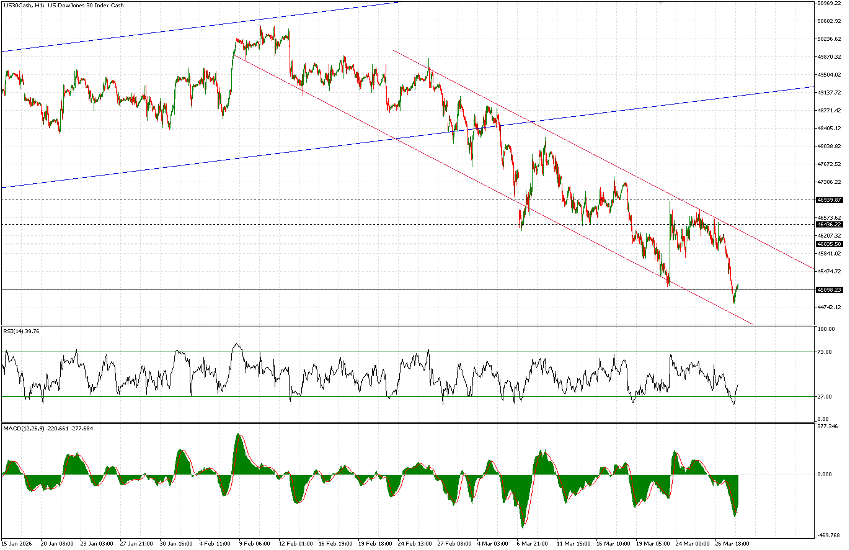This screenshot has width=850, height=550.
Task: Click the tallest MACD histogram peak
Action: coord(238,438)
